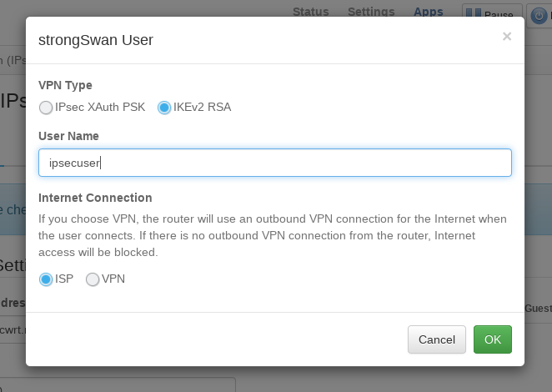Choose the IKEv2 RSA radio option
Screen dimensions: 552x392
coord(164,107)
